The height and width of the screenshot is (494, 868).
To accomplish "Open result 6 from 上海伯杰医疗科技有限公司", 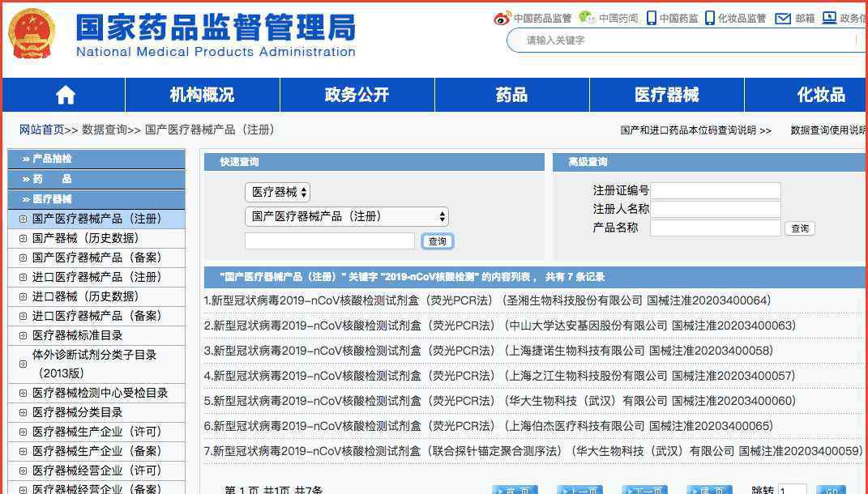I will click(x=488, y=426).
